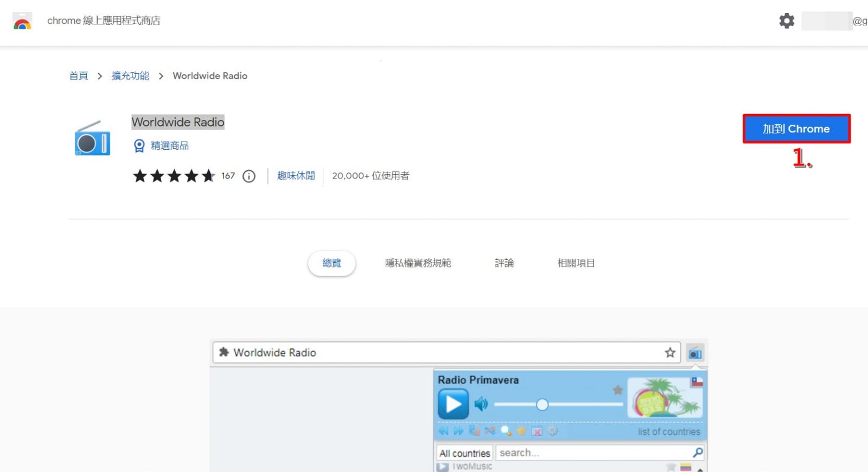This screenshot has width=868, height=472.
Task: Go to 擴充功能 breadcrumb link
Action: (130, 76)
